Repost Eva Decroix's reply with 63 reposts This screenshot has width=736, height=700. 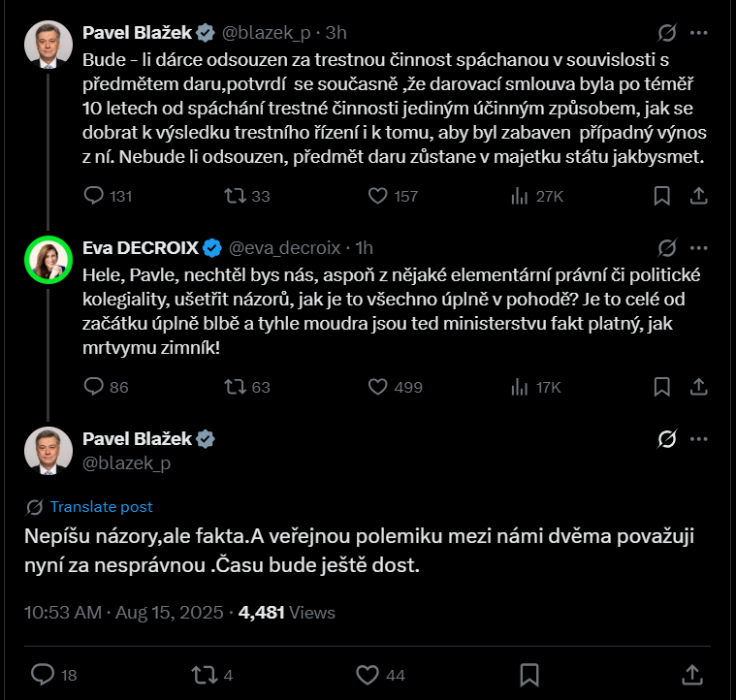point(236,387)
